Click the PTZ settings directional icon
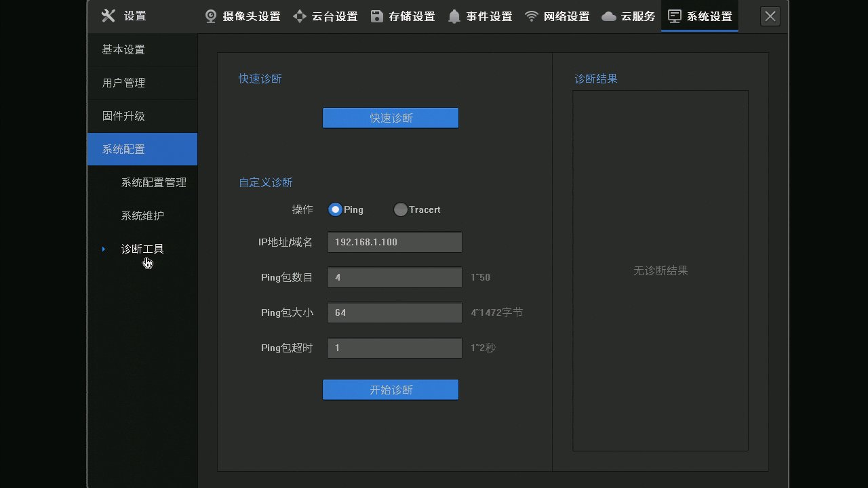This screenshot has width=868, height=488. coord(300,16)
